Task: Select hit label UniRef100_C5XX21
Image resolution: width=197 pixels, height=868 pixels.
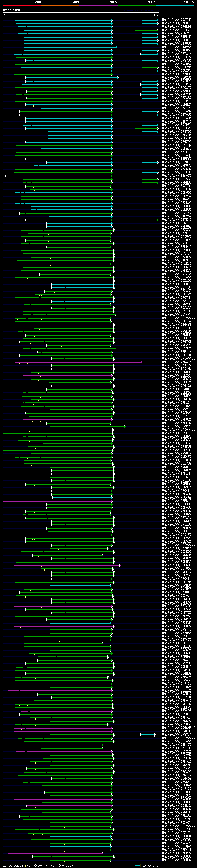Action: click(177, 752)
